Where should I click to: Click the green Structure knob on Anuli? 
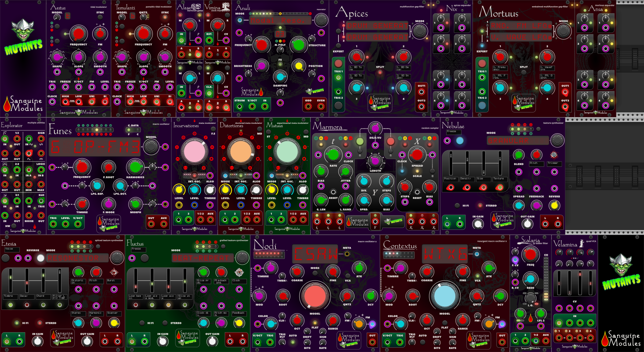[x=299, y=45]
